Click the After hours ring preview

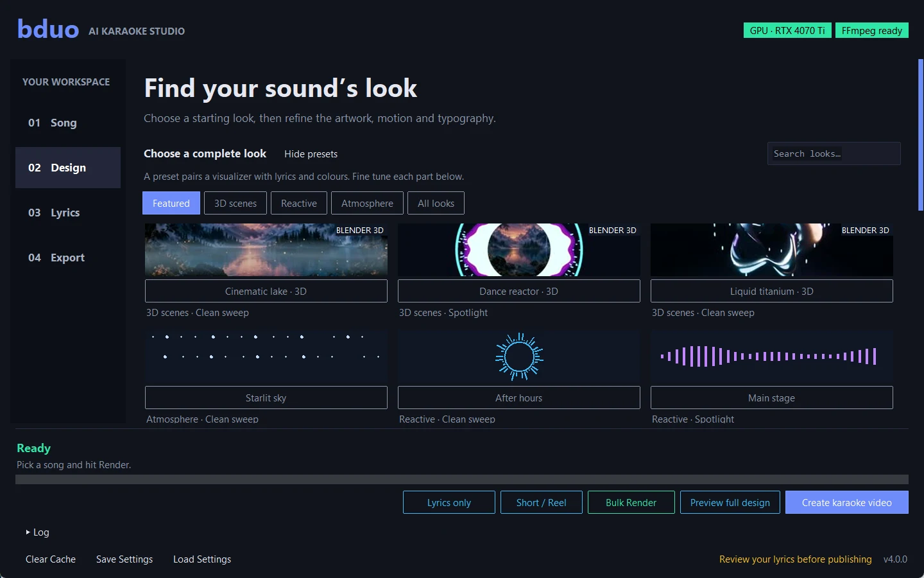519,356
